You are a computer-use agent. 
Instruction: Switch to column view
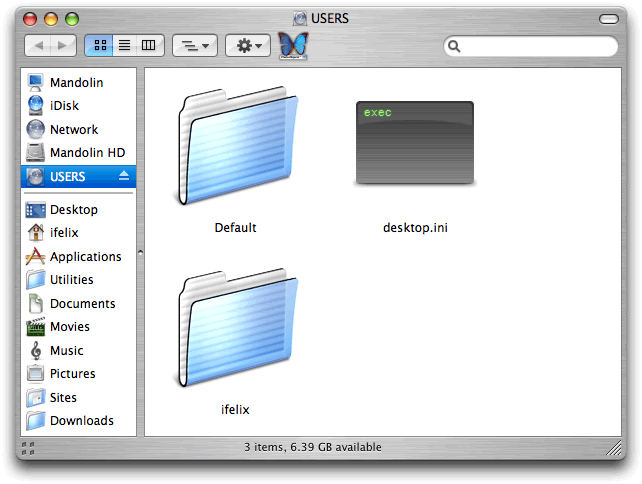click(149, 45)
